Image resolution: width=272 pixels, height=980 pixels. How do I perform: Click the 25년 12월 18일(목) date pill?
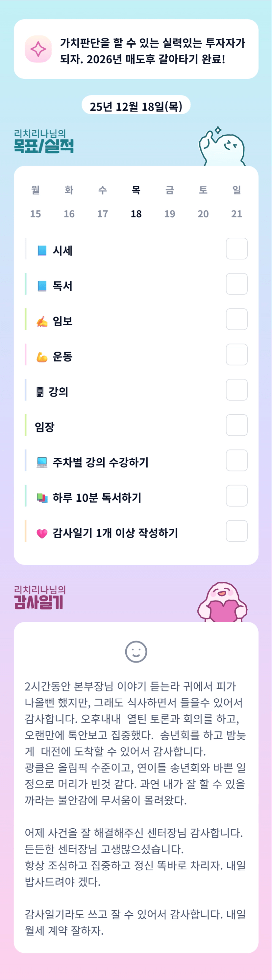click(136, 106)
